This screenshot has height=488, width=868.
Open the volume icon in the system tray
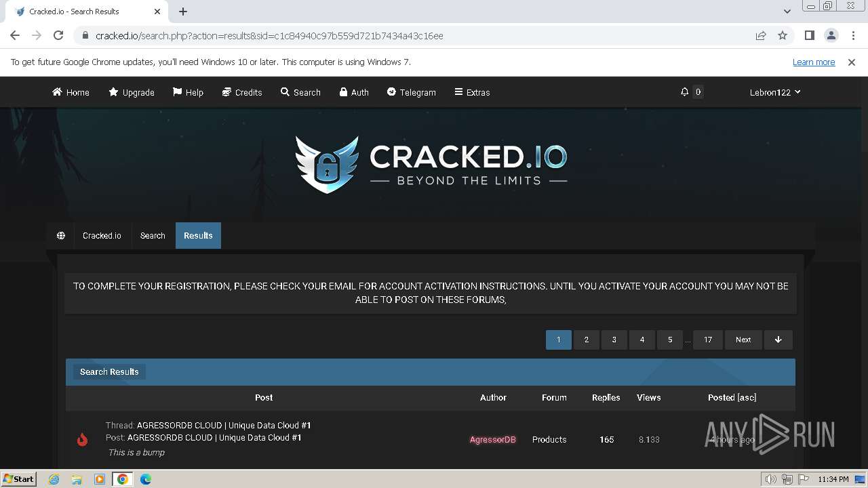(x=772, y=479)
